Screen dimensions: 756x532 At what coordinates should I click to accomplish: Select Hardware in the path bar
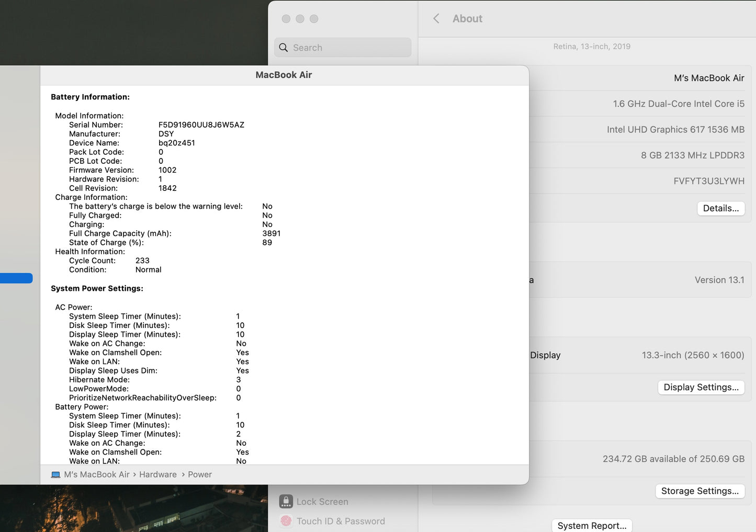coord(157,475)
